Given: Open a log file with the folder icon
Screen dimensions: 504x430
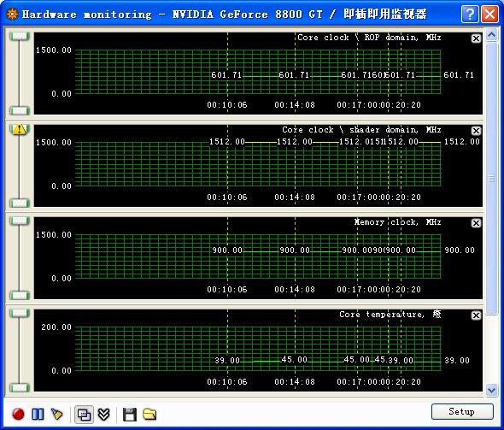Looking at the screenshot, I should [x=149, y=415].
